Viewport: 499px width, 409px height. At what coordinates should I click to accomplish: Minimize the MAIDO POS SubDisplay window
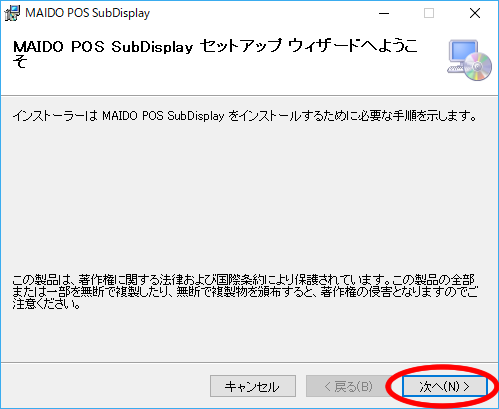pyautogui.click(x=384, y=13)
